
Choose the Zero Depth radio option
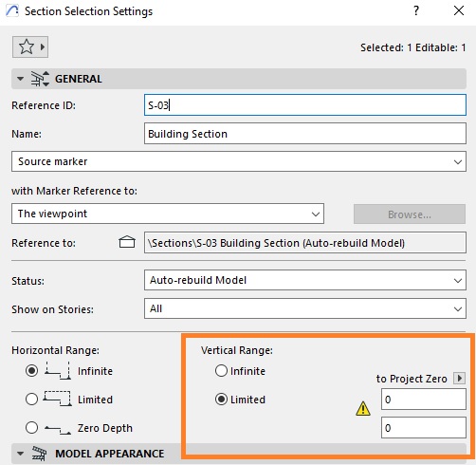pos(31,427)
